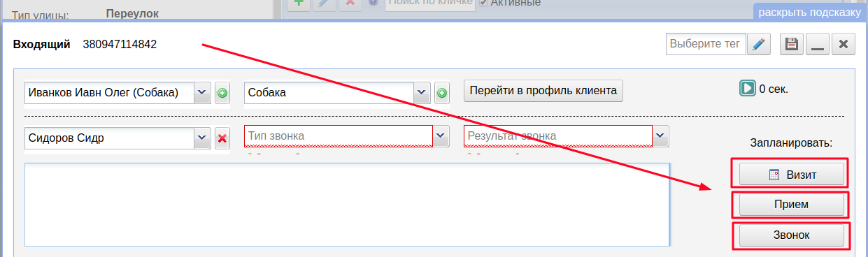Open the Результат звонка dropdown arrow
868x257 pixels.
[661, 135]
